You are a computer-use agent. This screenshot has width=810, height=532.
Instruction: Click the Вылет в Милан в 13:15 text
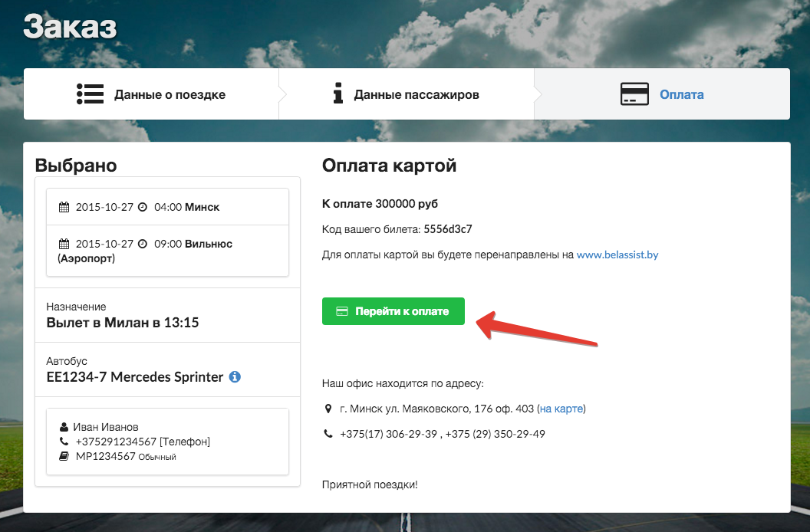point(123,323)
